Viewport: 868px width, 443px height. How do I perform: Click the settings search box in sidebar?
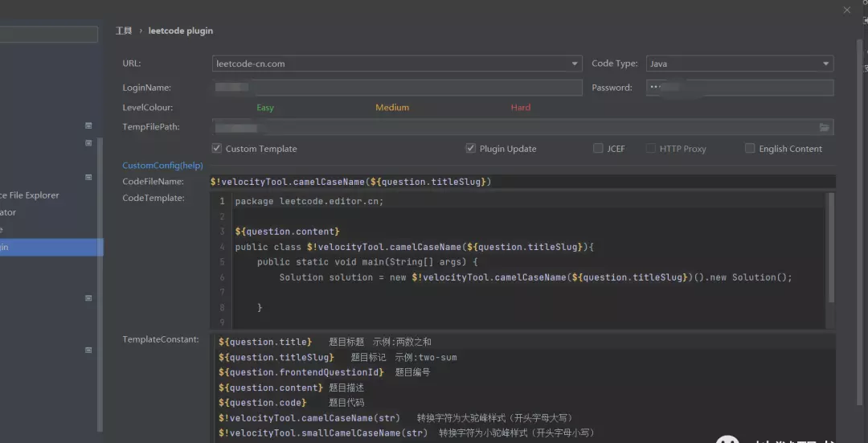49,35
